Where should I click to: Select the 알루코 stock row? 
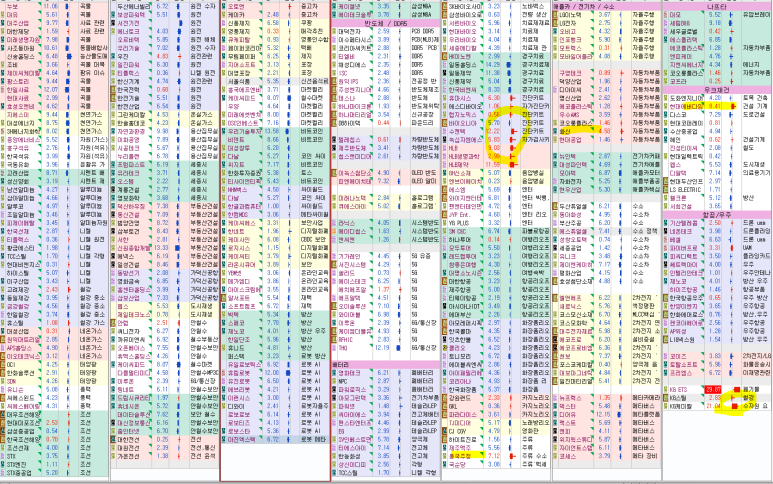coord(54,207)
